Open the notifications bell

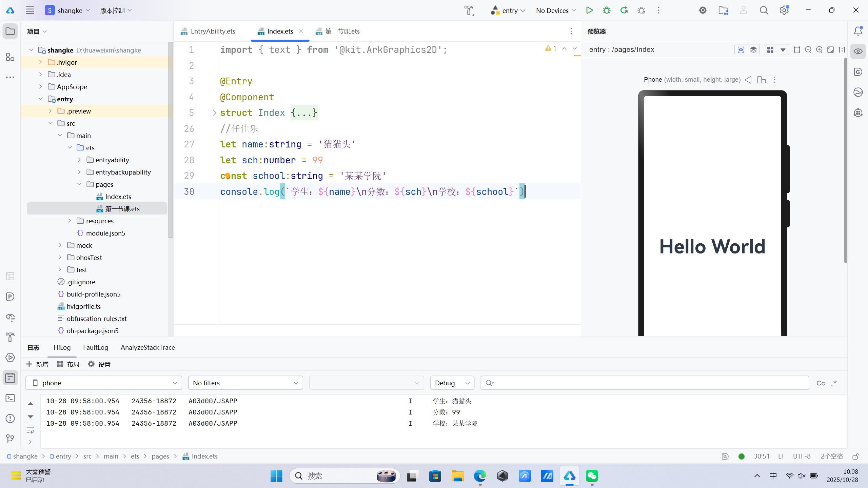pyautogui.click(x=858, y=31)
